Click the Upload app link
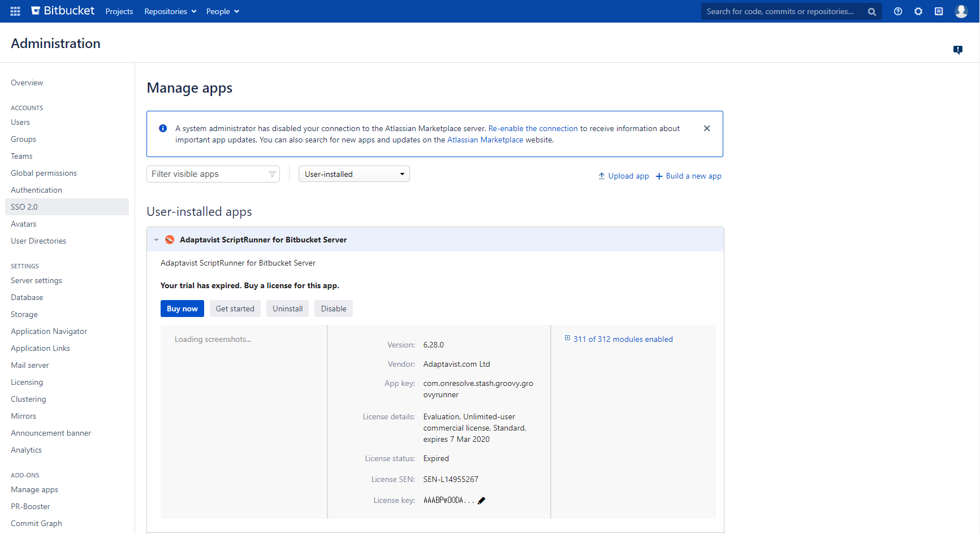This screenshot has width=980, height=534. point(624,176)
